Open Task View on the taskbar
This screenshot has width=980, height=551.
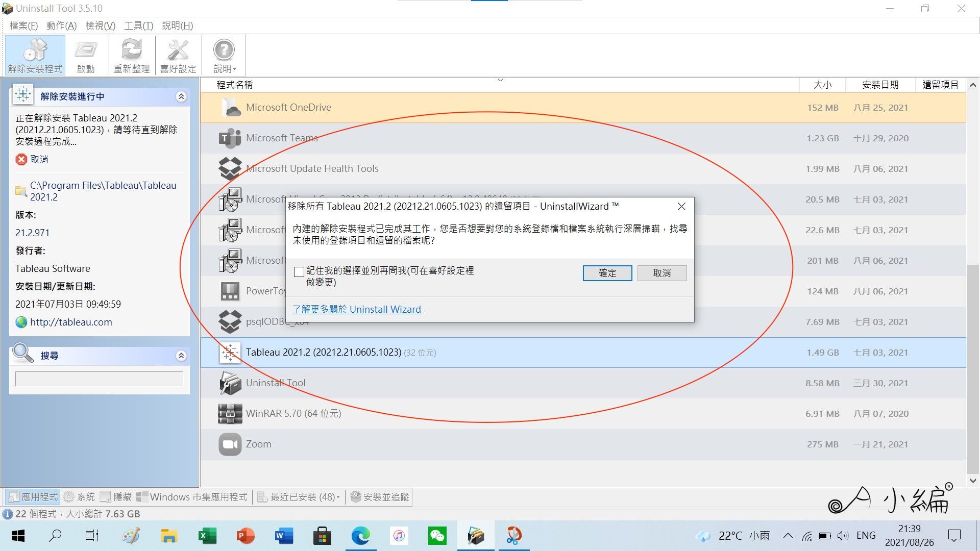click(92, 536)
